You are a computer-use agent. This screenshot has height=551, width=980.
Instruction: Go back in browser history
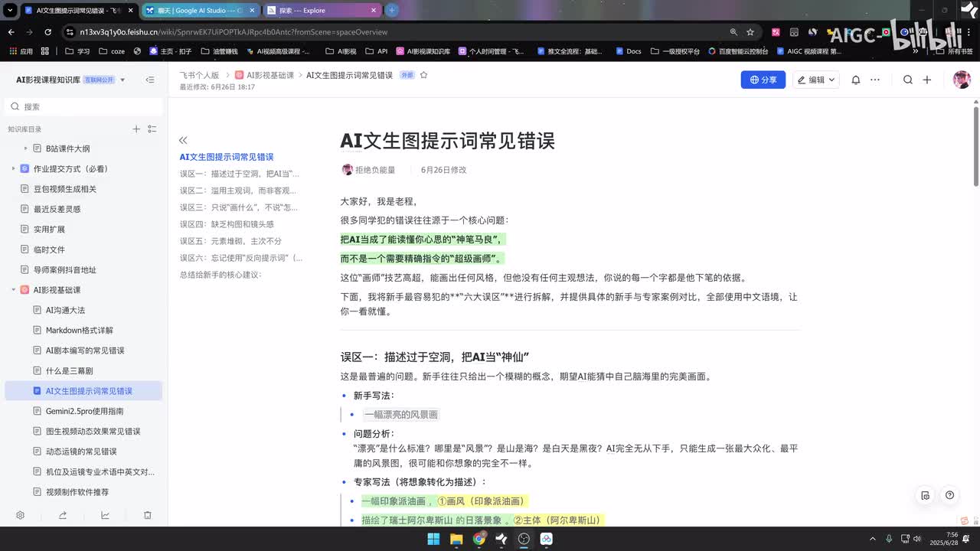[x=11, y=32]
